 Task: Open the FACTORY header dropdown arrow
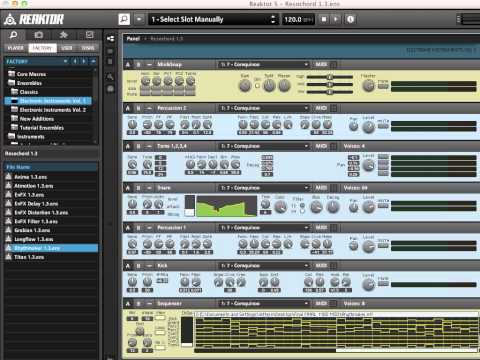66,61
